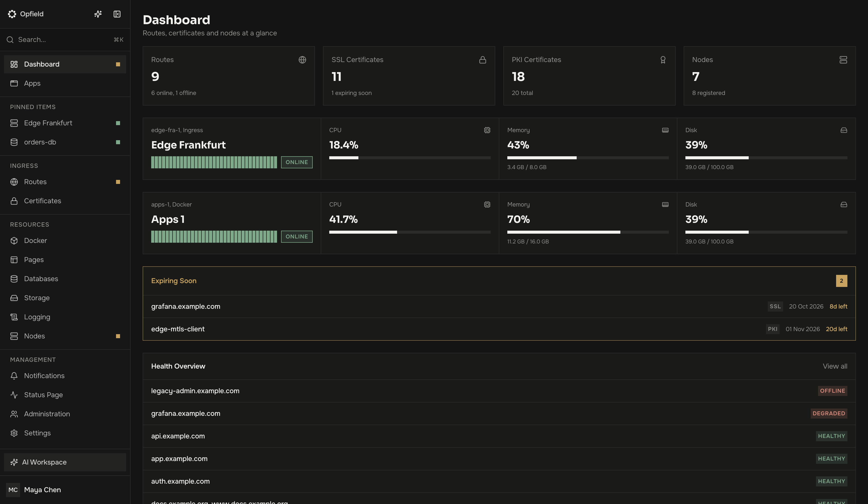Open Settings in the sidebar
The height and width of the screenshot is (504, 868).
65,433
